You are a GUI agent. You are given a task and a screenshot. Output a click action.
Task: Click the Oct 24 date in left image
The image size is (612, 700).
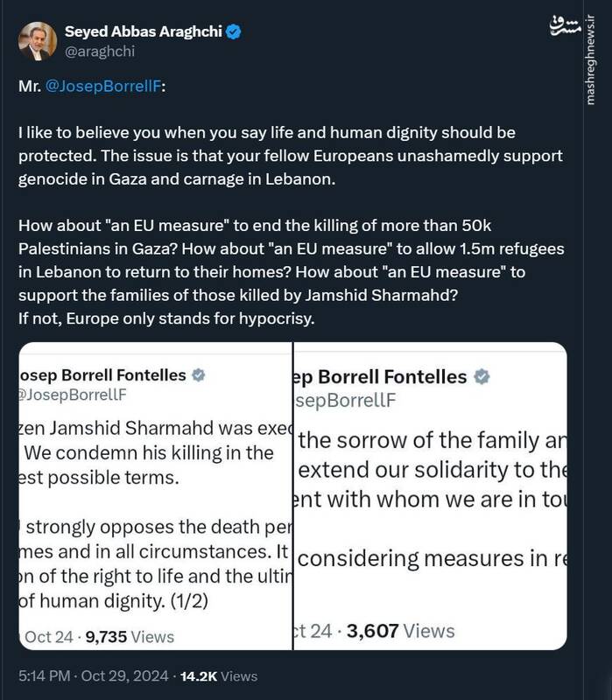pyautogui.click(x=51, y=636)
